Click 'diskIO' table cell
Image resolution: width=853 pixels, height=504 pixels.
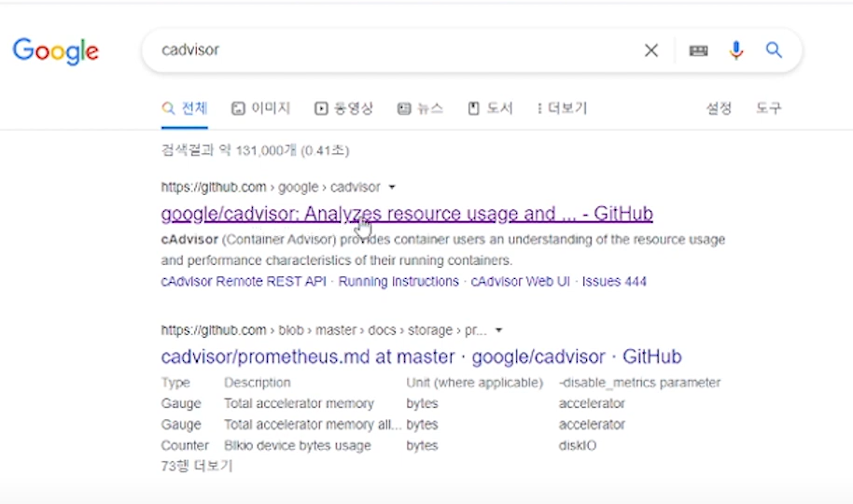coord(577,445)
